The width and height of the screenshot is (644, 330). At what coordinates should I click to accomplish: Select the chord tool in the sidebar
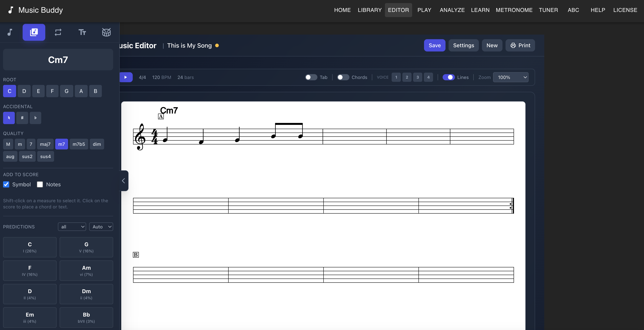tap(34, 32)
